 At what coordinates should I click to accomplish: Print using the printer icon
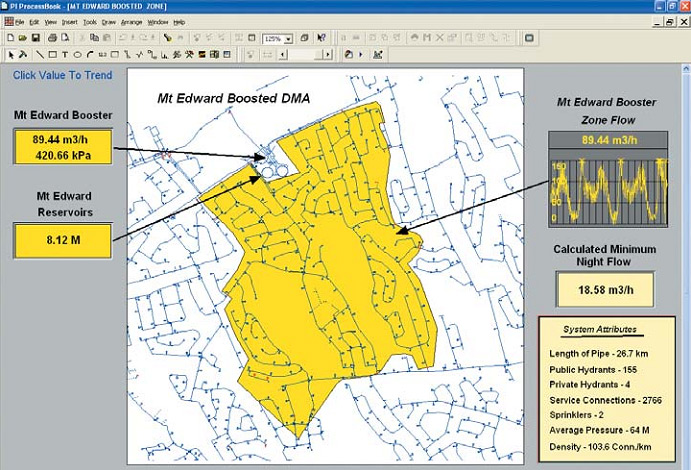tap(52, 38)
